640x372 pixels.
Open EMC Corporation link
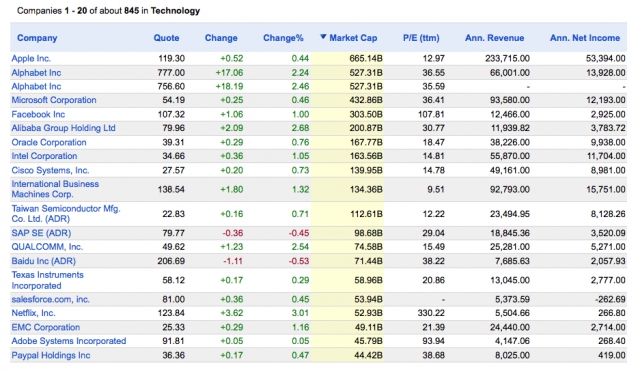pos(46,327)
